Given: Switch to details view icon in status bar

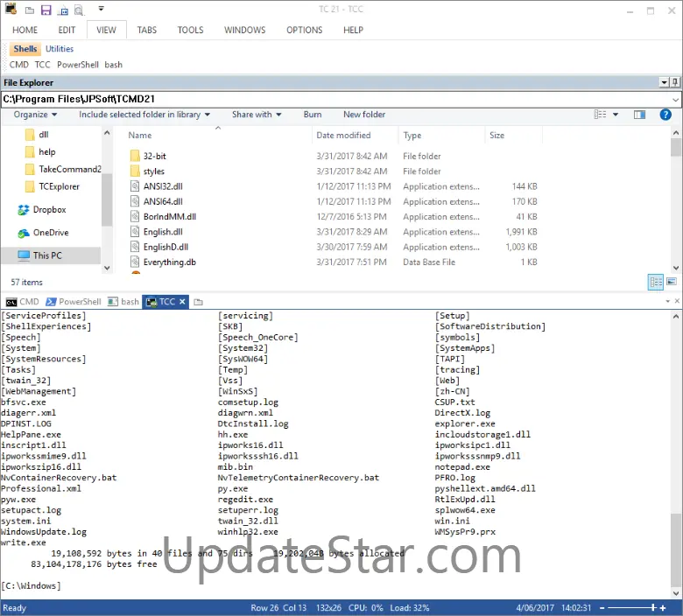Looking at the screenshot, I should (x=656, y=282).
